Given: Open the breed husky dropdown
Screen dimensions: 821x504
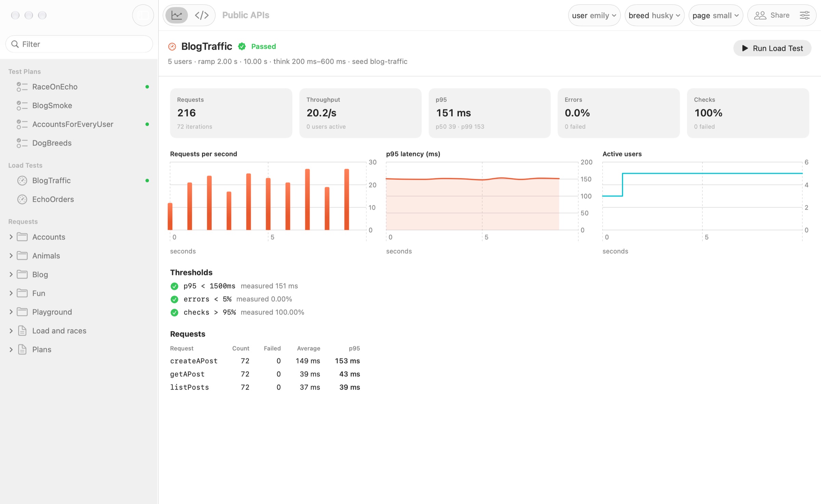Looking at the screenshot, I should click(x=654, y=15).
